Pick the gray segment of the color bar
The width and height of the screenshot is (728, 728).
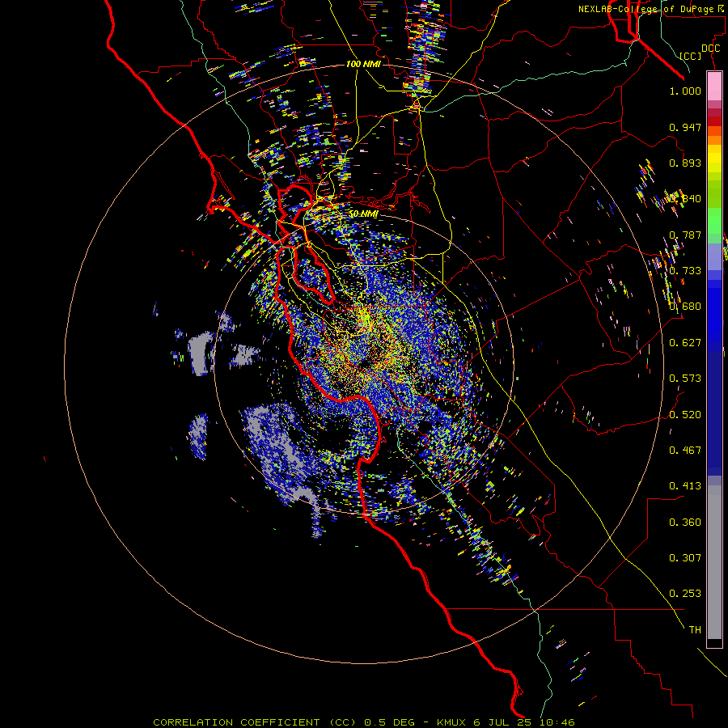(714, 562)
